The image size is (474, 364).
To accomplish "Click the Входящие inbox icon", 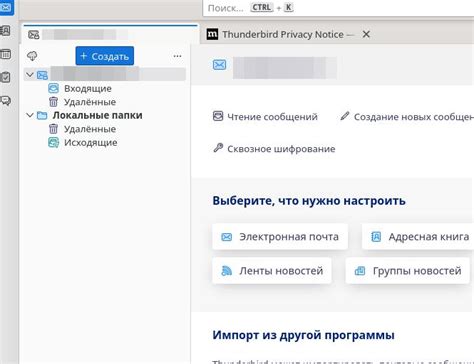I will tap(53, 88).
